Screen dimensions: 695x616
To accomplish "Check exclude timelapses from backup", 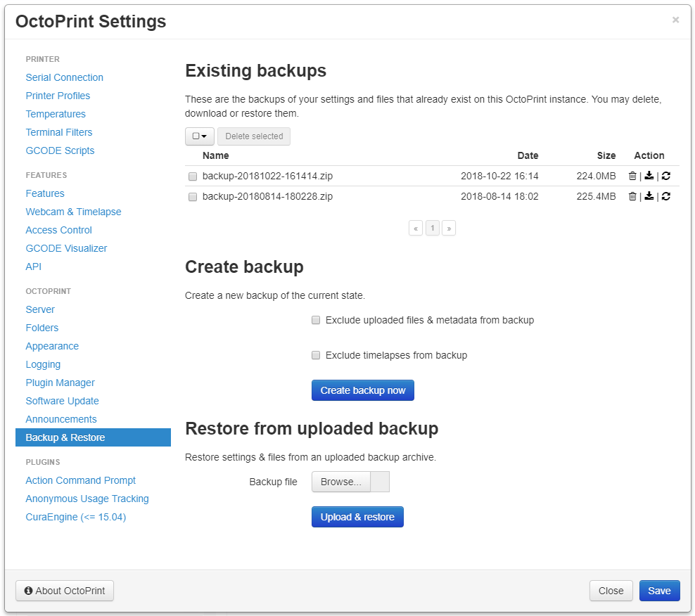I will [316, 355].
